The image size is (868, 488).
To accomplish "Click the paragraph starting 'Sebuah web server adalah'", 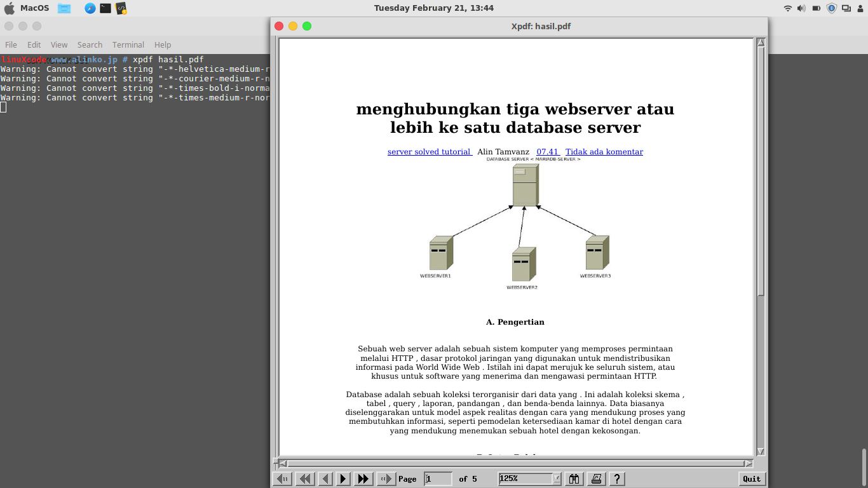I will pyautogui.click(x=515, y=362).
